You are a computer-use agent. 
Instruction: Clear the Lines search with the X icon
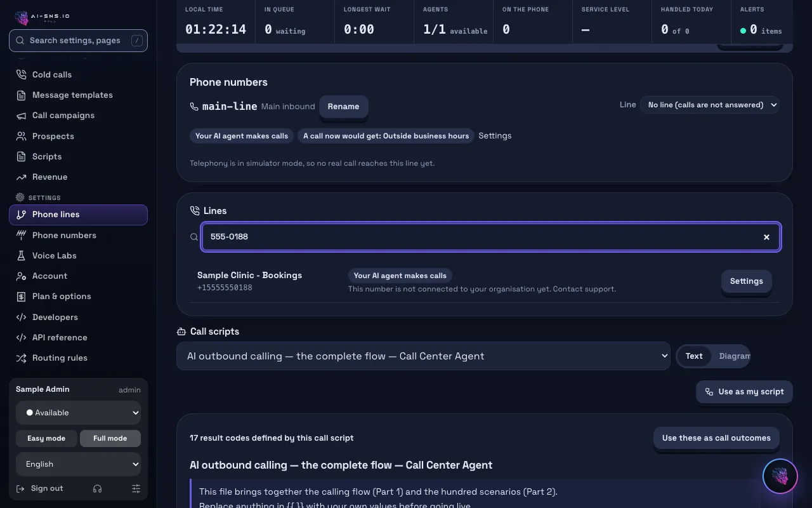(x=766, y=237)
